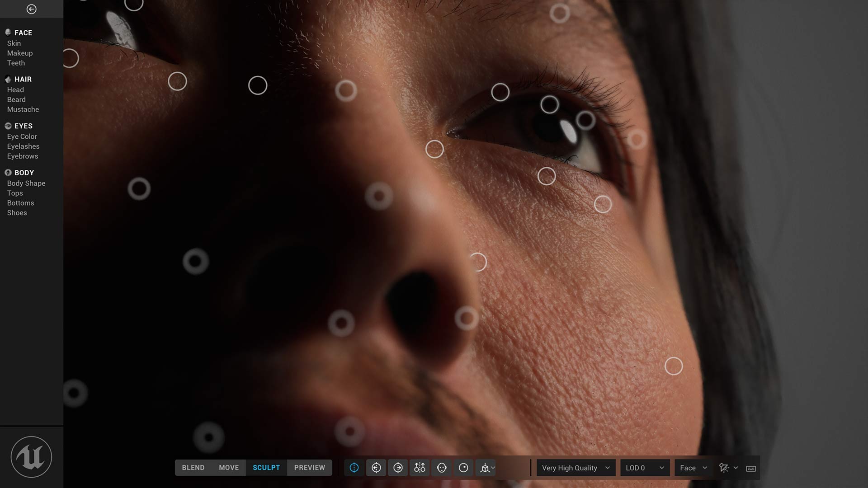
Task: Toggle the crossed-out light icon
Action: coord(724,468)
